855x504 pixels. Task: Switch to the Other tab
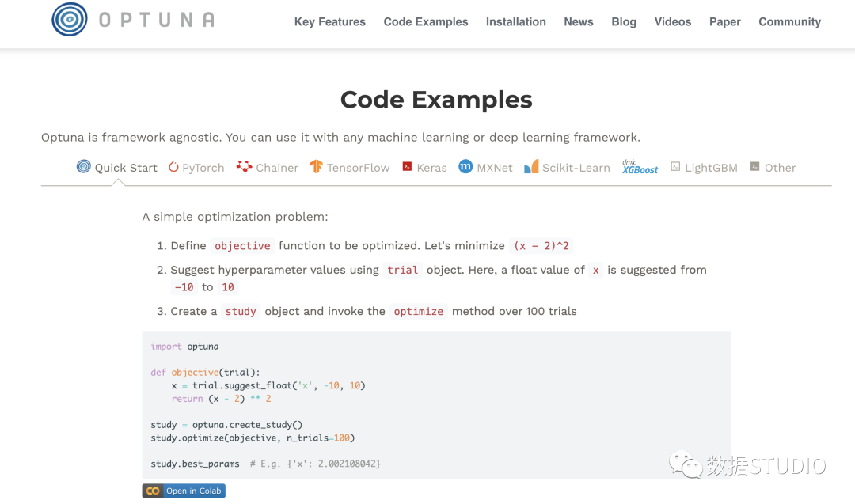(781, 168)
